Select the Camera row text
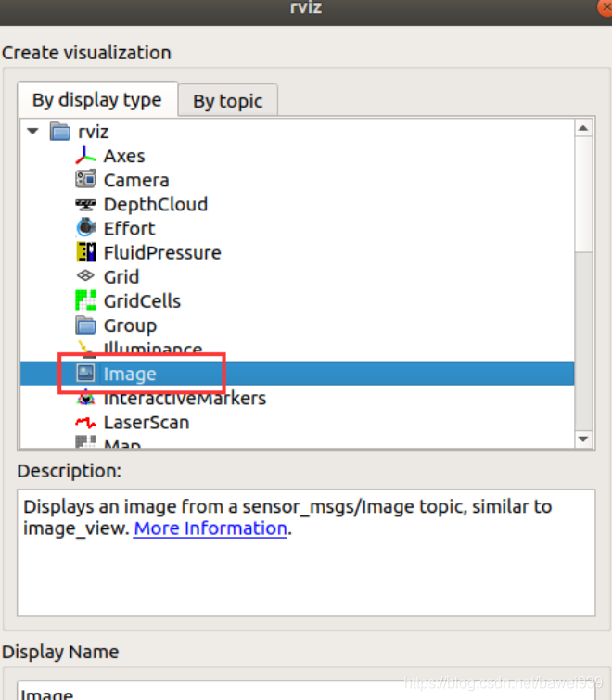Viewport: 612px width, 700px height. 136,181
